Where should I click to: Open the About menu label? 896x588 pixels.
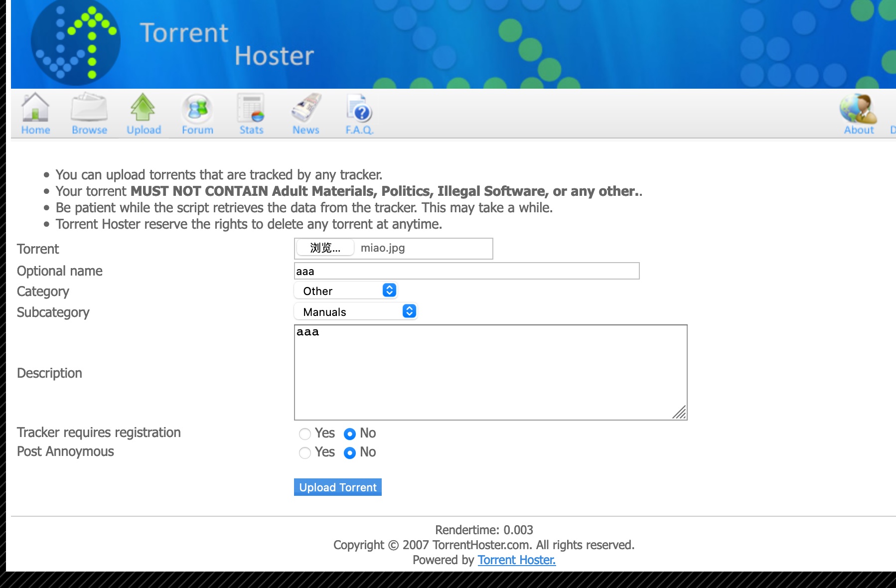[x=859, y=130]
